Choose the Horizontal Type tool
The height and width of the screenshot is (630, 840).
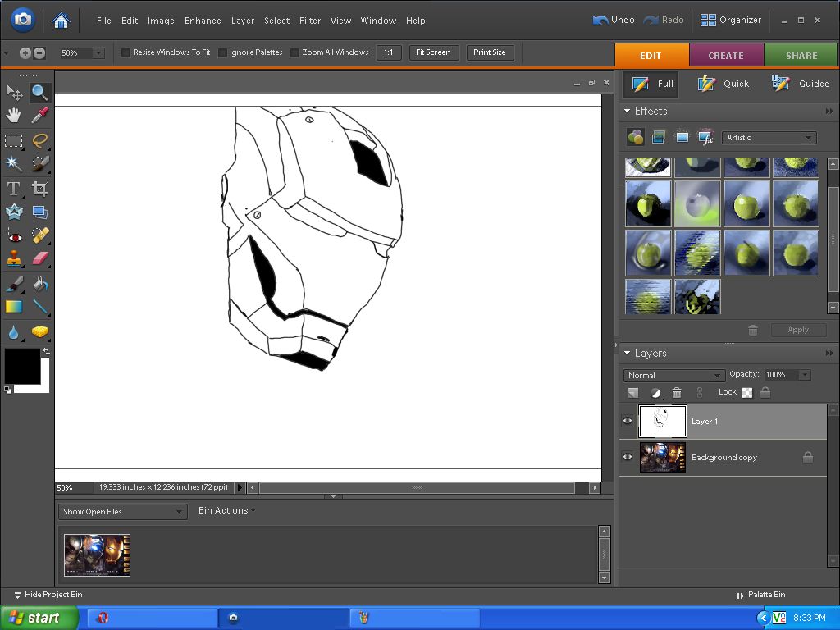pyautogui.click(x=14, y=189)
